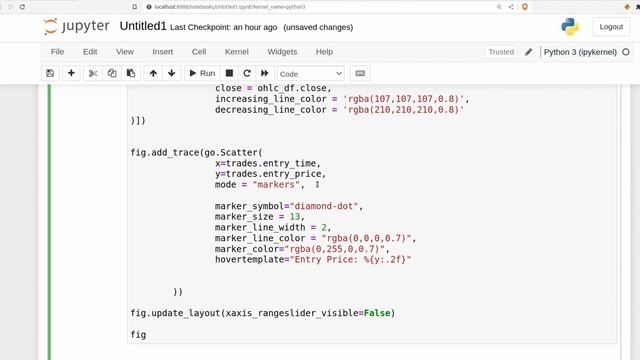The height and width of the screenshot is (360, 640).
Task: Click the kernel idle circle indicator
Action: (626, 52)
